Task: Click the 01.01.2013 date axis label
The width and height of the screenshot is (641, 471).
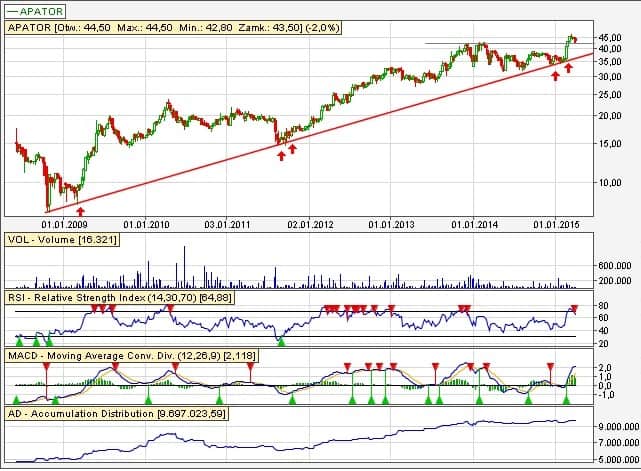Action: tap(390, 225)
